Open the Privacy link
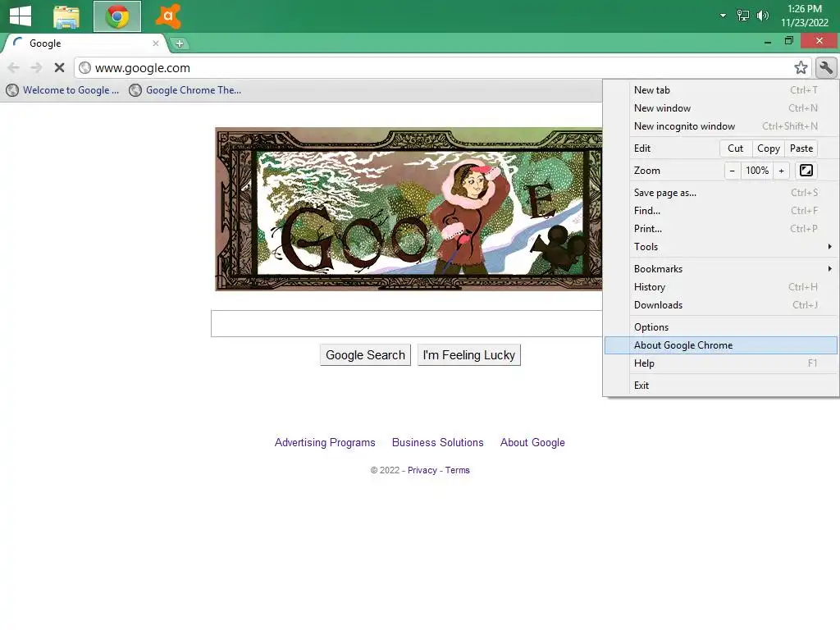The image size is (840, 630). pyautogui.click(x=422, y=470)
